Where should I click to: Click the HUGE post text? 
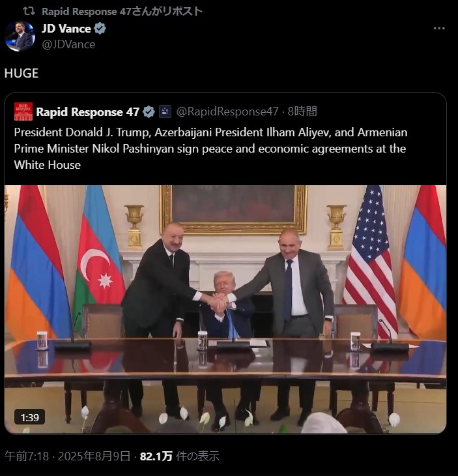click(x=21, y=73)
